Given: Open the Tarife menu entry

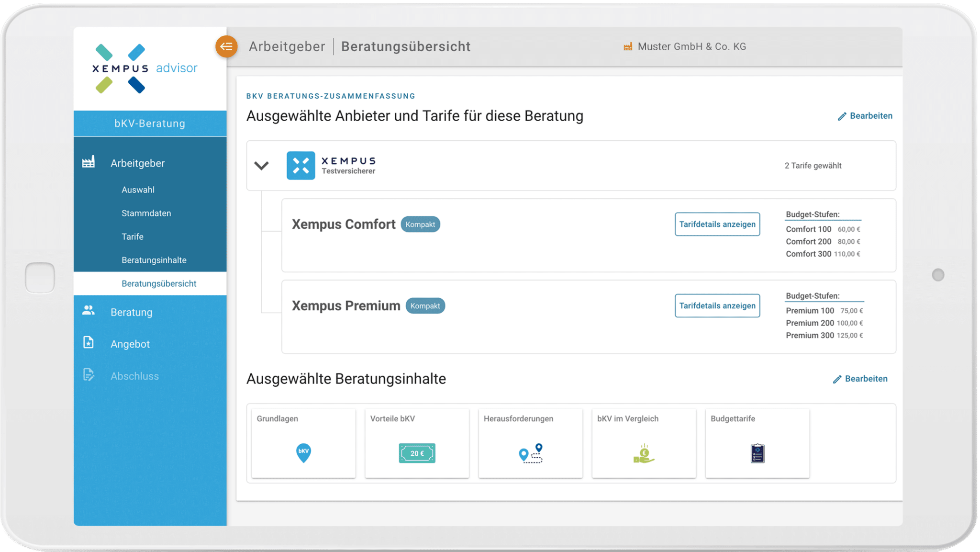Looking at the screenshot, I should point(133,237).
